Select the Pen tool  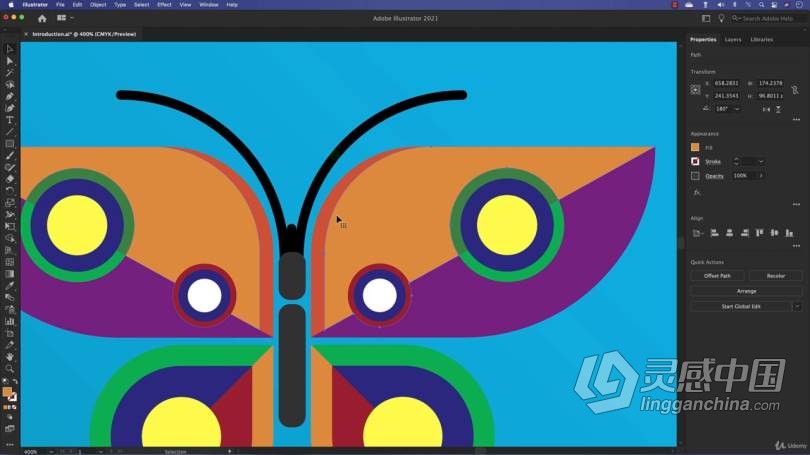click(x=10, y=97)
